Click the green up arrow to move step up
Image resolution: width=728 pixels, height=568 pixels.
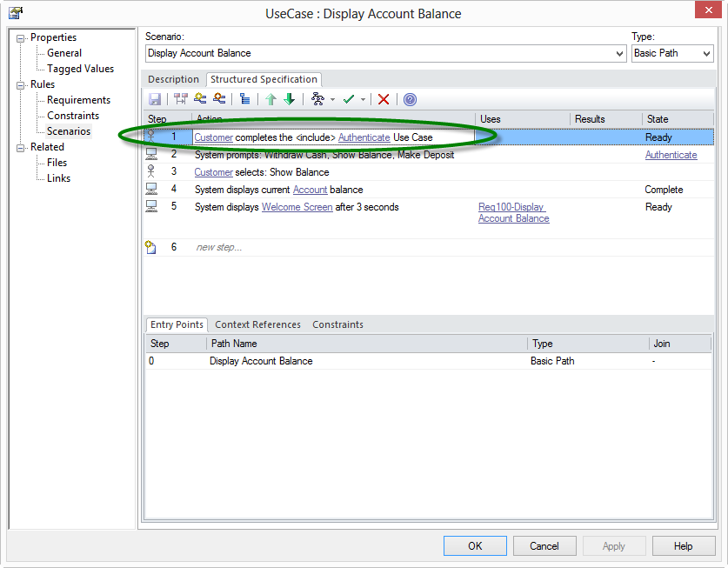point(271,99)
